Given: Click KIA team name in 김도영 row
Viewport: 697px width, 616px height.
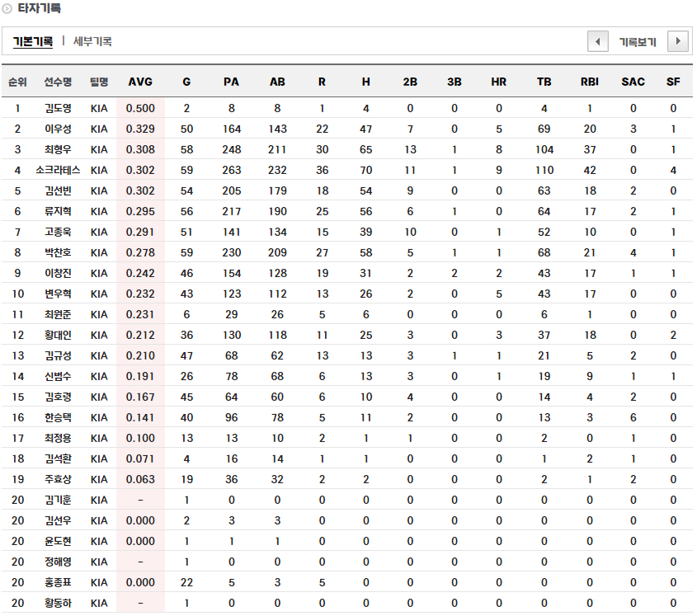Looking at the screenshot, I should click(x=99, y=108).
